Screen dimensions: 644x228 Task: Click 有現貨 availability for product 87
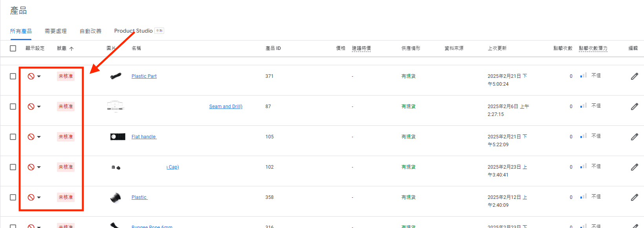point(408,107)
